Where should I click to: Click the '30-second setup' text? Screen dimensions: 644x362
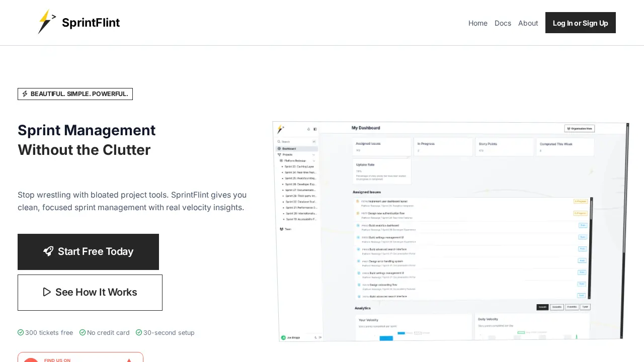[x=169, y=333]
